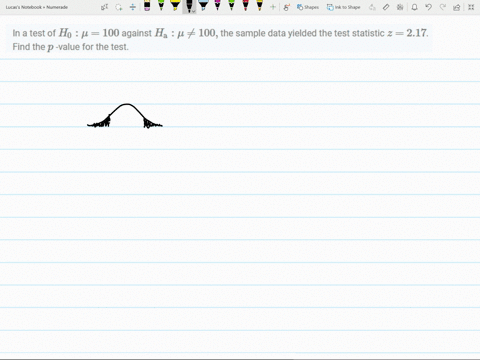Open the math assistant icon
The width and height of the screenshot is (480, 360).
400,7
